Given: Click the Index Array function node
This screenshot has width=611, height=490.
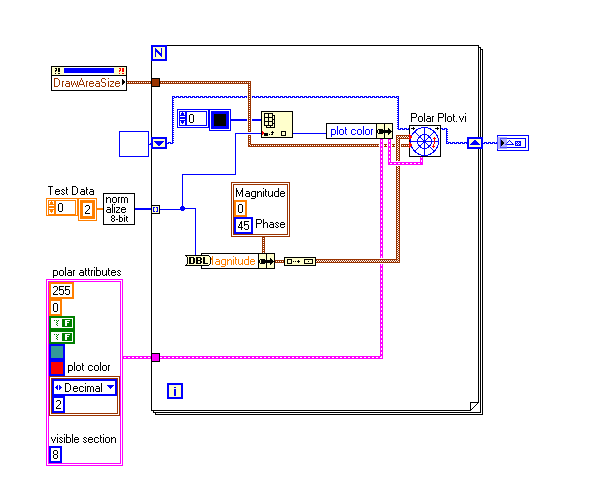Looking at the screenshot, I should point(277,125).
